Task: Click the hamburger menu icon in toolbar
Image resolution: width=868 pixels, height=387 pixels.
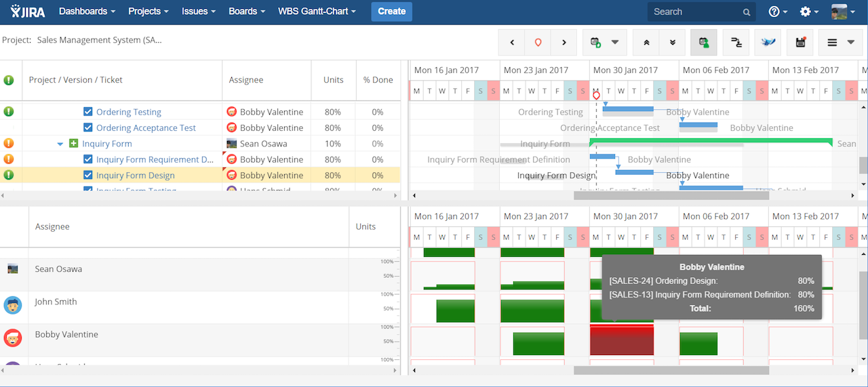Action: tap(832, 43)
